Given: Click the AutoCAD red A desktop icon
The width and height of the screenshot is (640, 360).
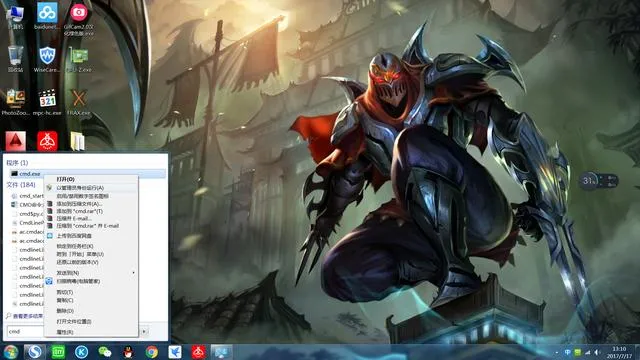Looking at the screenshot, I should (16, 141).
